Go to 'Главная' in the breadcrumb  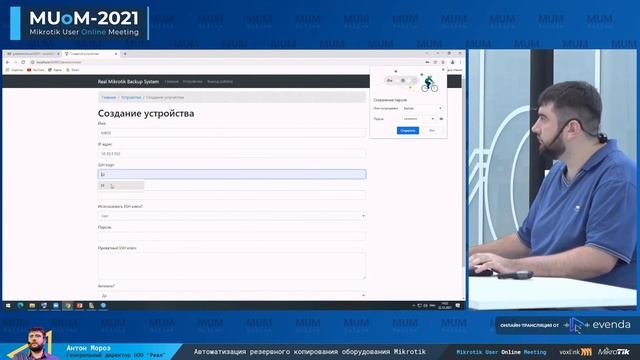[109, 98]
